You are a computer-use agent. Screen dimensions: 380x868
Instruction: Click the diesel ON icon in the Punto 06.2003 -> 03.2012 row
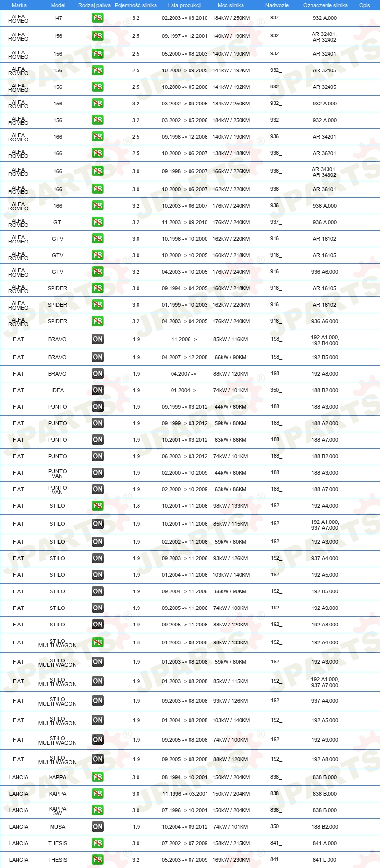click(x=98, y=456)
